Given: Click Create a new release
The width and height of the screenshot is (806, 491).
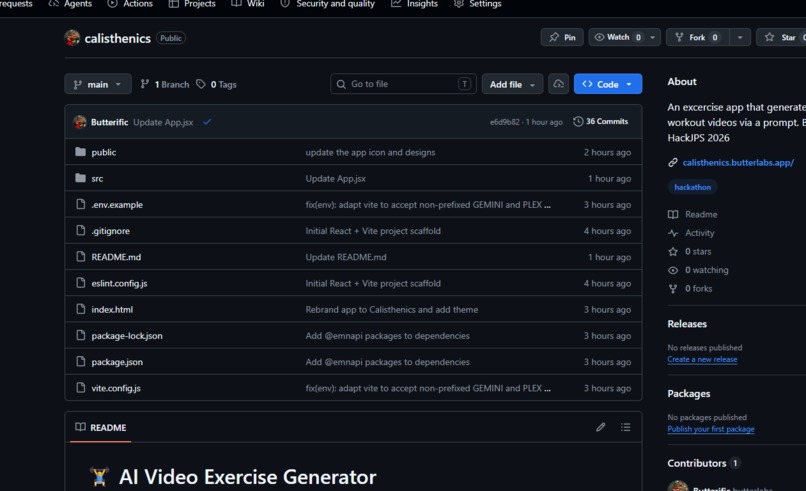Looking at the screenshot, I should tap(702, 359).
